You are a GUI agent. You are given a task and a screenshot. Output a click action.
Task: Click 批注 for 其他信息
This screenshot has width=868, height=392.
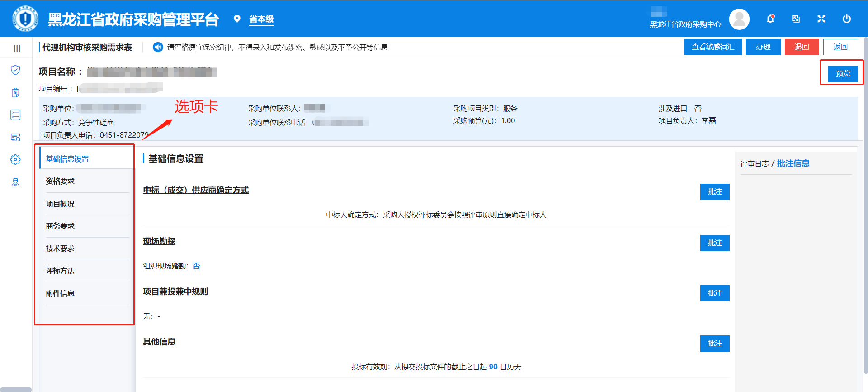[715, 344]
